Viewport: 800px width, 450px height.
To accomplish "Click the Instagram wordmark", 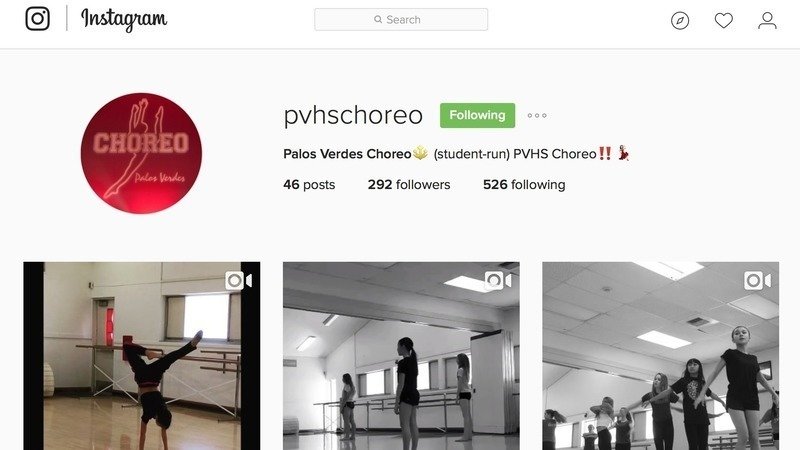I will pyautogui.click(x=124, y=19).
